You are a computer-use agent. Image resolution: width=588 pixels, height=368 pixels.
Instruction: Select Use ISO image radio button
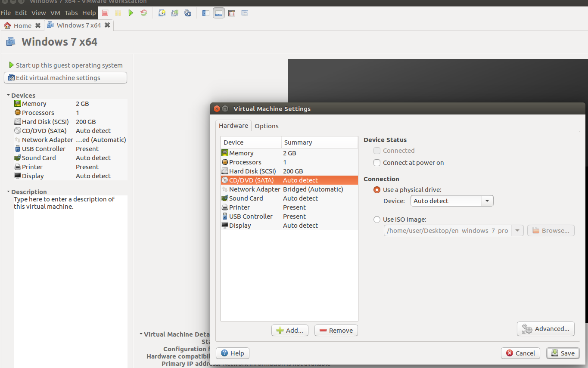377,220
